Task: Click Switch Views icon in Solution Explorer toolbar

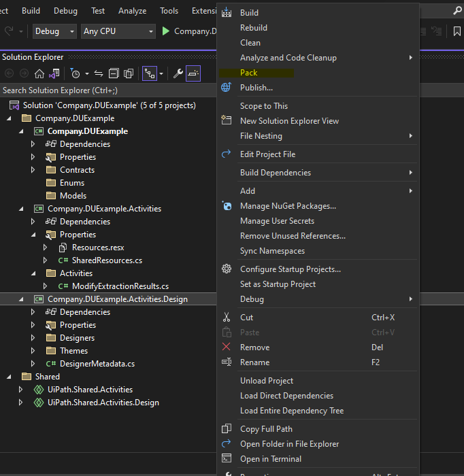Action: pyautogui.click(x=54, y=73)
